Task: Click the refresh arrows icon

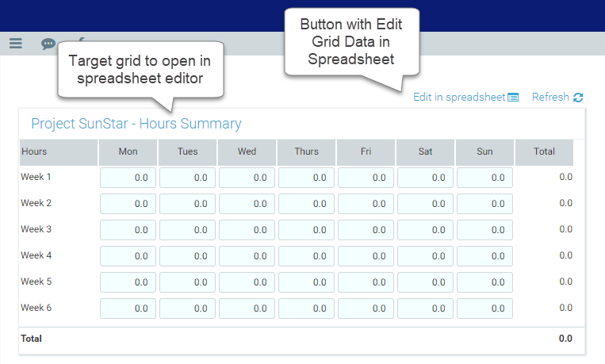Action: point(578,98)
